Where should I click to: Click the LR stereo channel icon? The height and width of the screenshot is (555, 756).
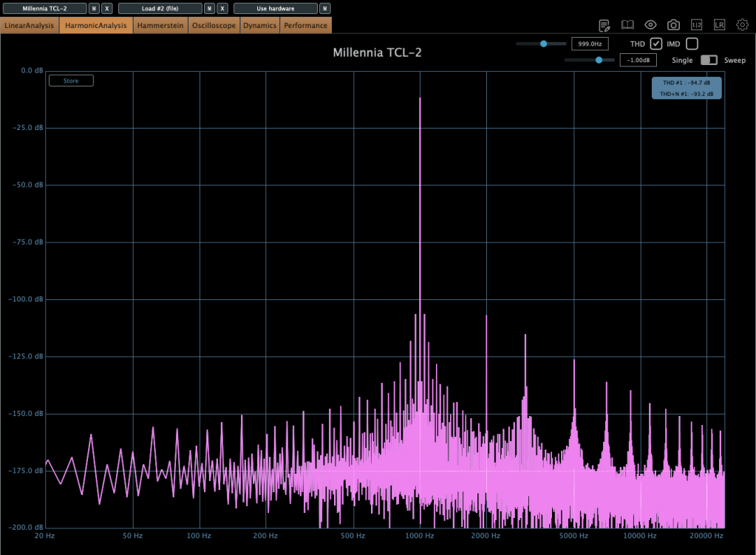(x=719, y=25)
